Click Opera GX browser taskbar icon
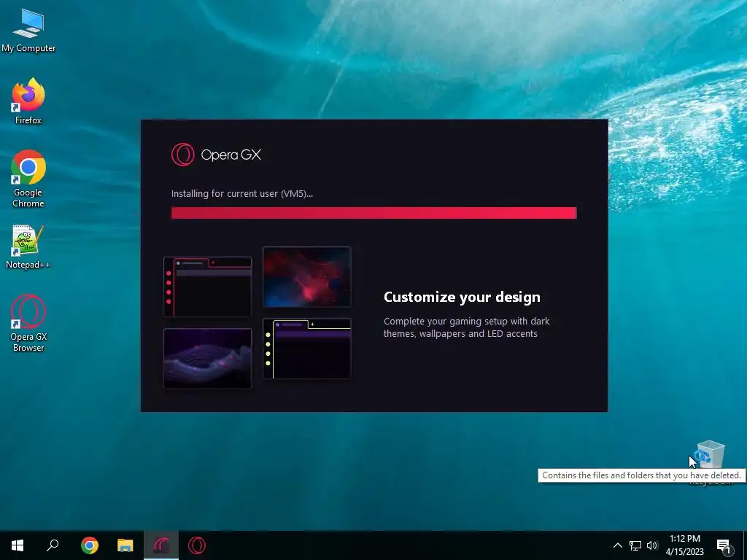The height and width of the screenshot is (560, 747). [x=197, y=545]
